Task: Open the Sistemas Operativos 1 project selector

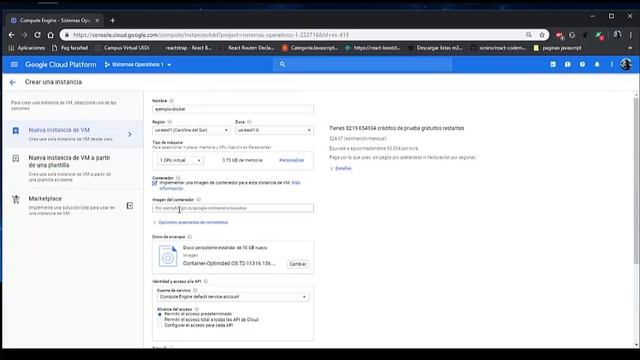Action: (x=138, y=64)
